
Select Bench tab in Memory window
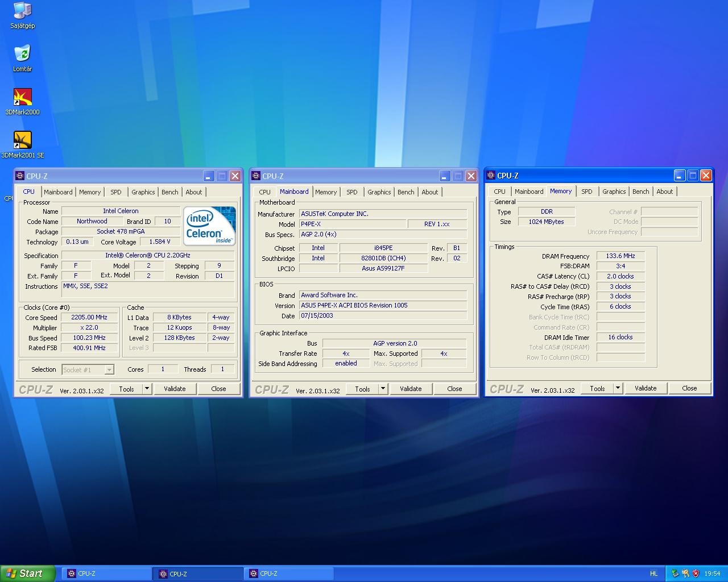641,192
